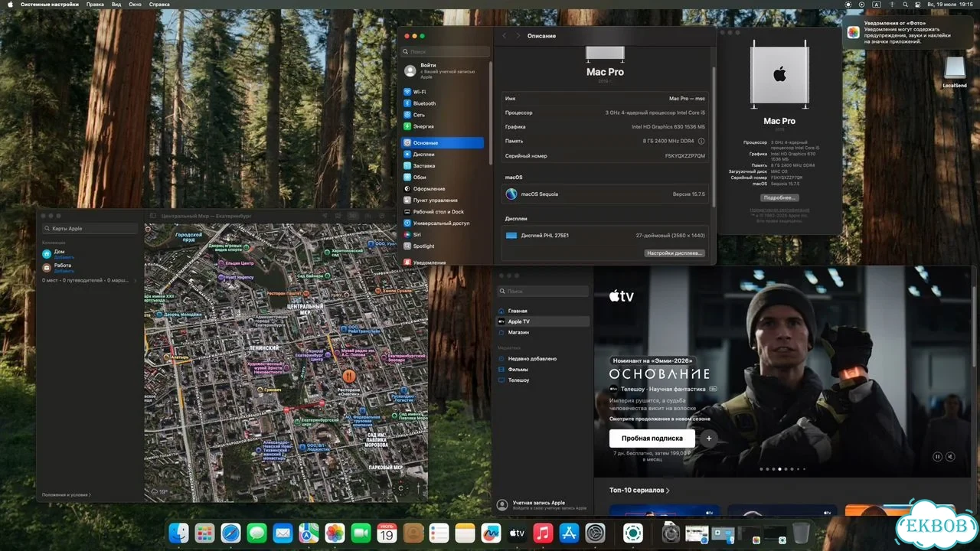Select Главная in the TV sidebar

[x=543, y=311]
